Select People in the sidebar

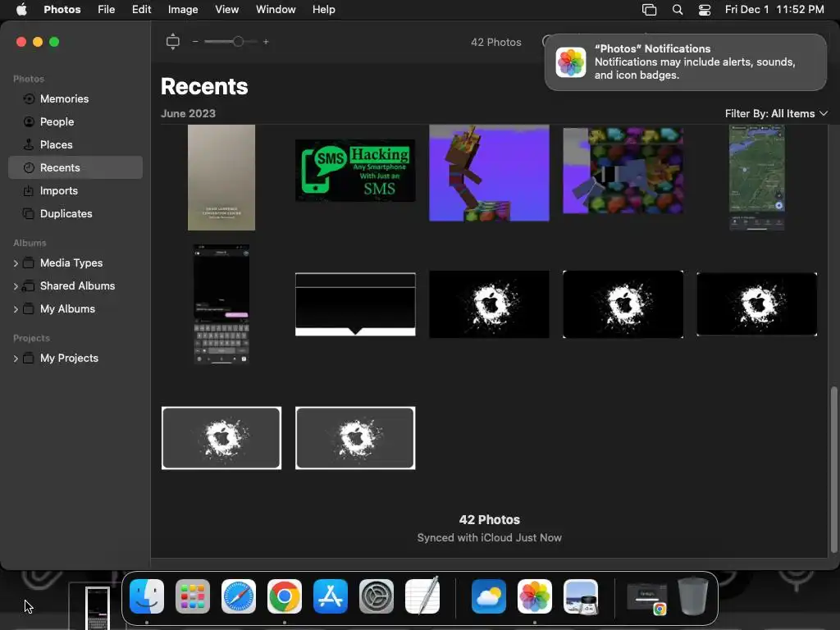pyautogui.click(x=75, y=121)
